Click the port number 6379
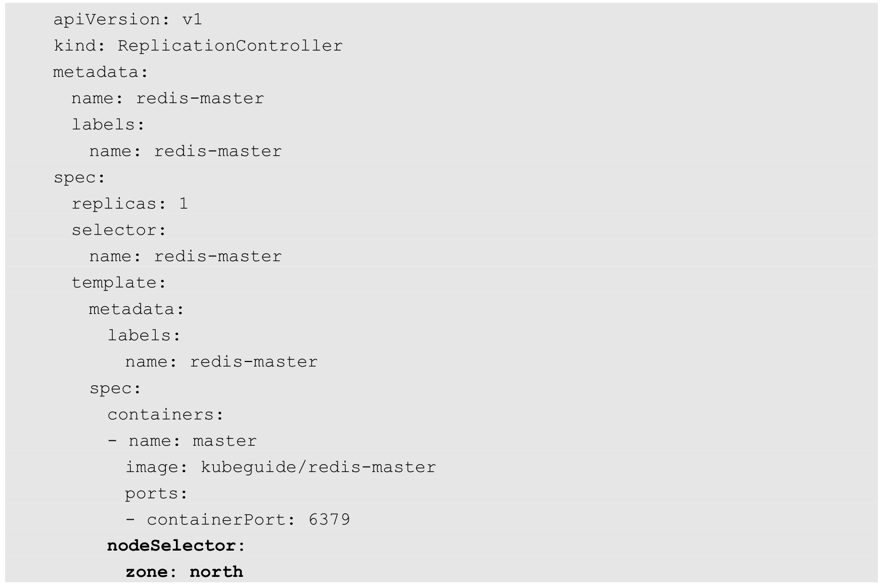Viewport: 881px width, 588px height. [x=329, y=520]
